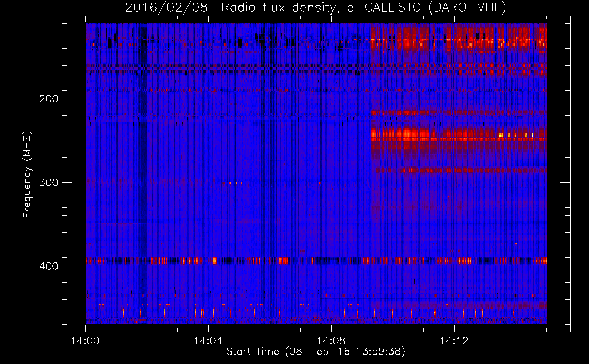
Task: Click the 14:08 time tick label
Action: tap(331, 341)
